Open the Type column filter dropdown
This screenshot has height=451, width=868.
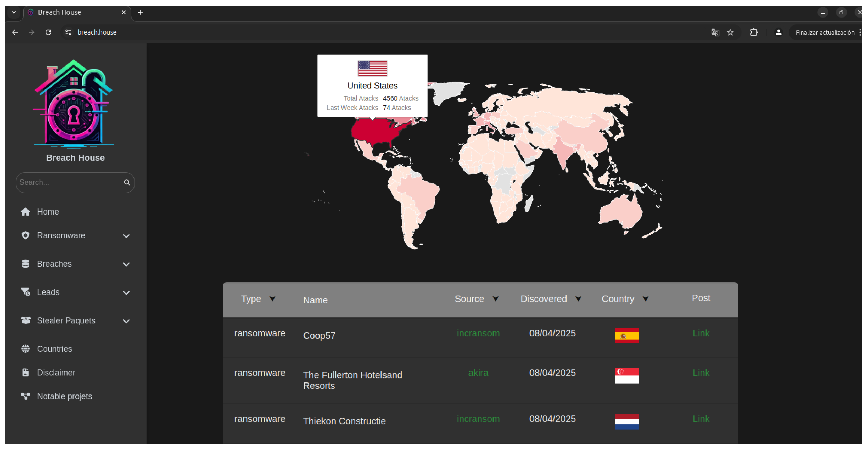(272, 299)
